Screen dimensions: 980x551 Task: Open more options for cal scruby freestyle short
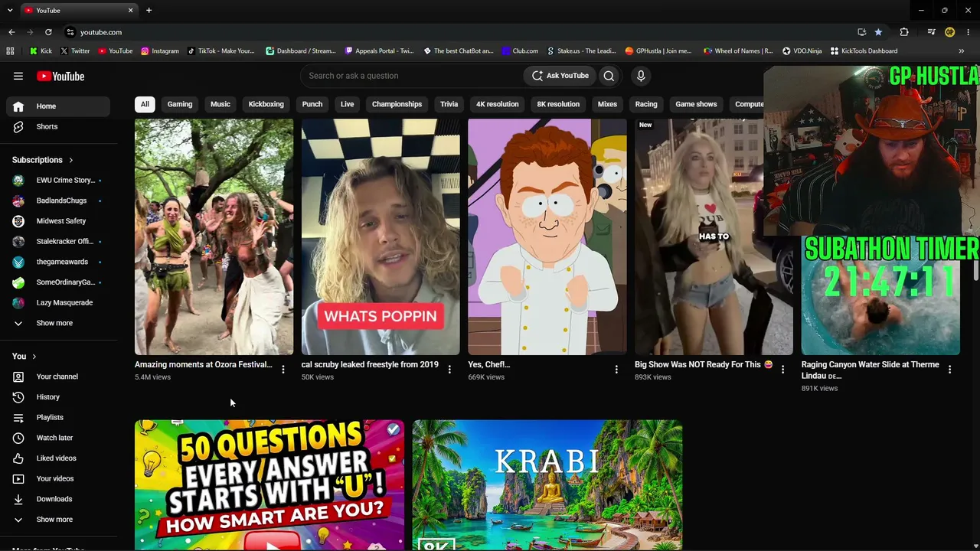449,370
